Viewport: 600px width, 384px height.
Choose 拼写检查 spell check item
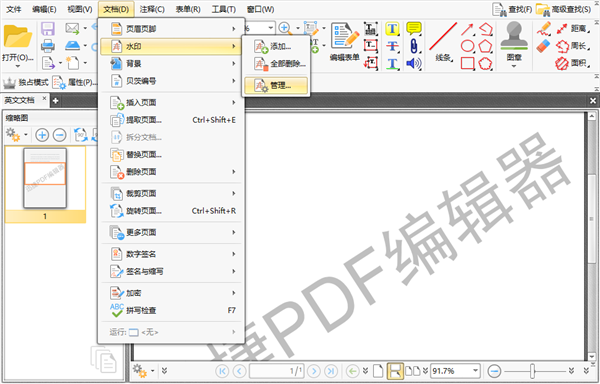point(171,311)
